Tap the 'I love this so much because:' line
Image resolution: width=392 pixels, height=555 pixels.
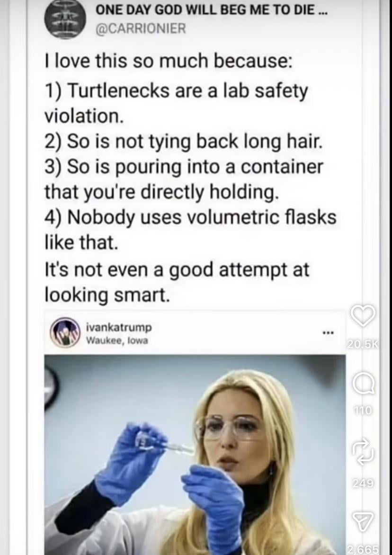point(169,62)
